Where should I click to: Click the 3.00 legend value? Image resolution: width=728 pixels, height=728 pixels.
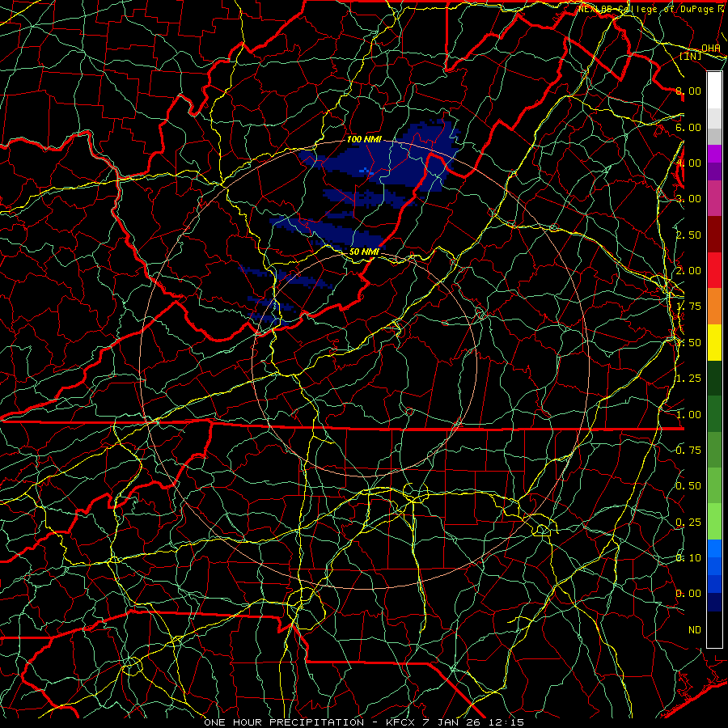(x=688, y=199)
